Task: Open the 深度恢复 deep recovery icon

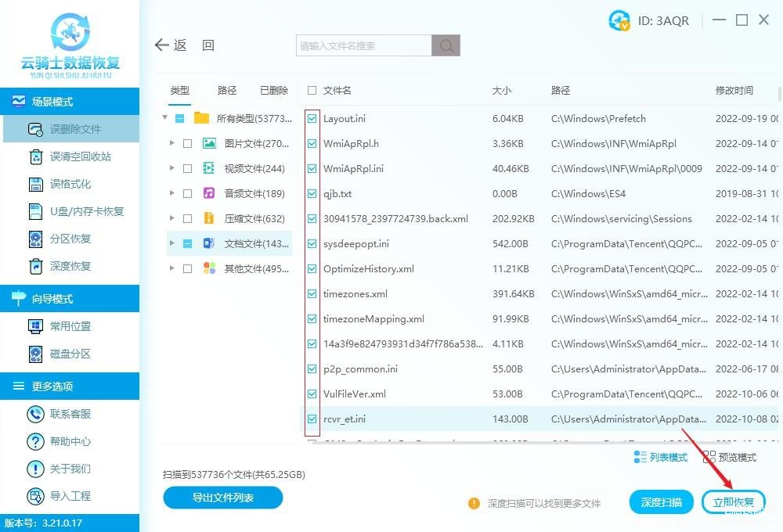Action: [36, 267]
